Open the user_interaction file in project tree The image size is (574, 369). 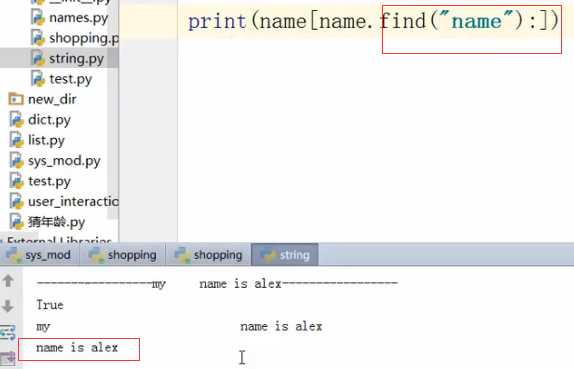(x=73, y=202)
